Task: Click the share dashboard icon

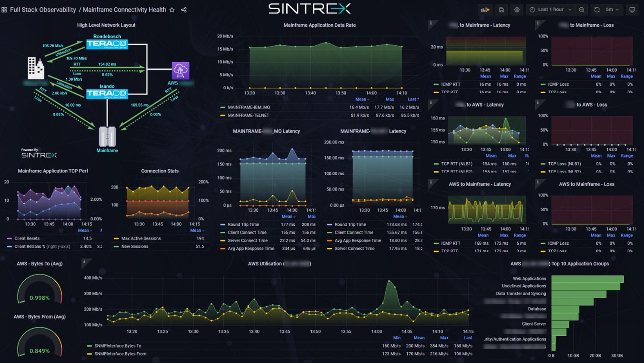Action: coord(184,9)
